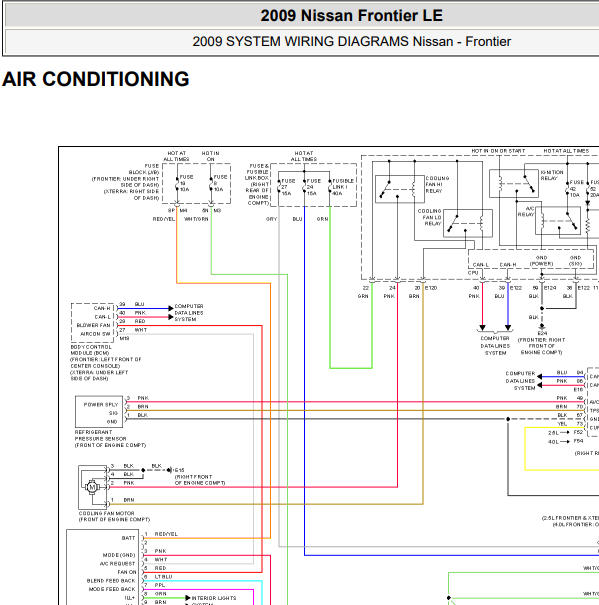Click the "WHT/GRN" wire label below the fuse block
The height and width of the screenshot is (605, 599).
196,219
